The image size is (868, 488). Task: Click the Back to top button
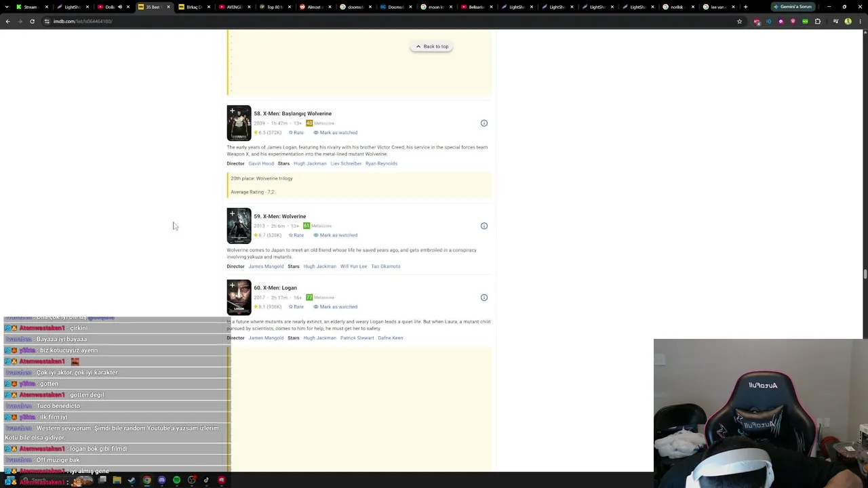click(432, 47)
